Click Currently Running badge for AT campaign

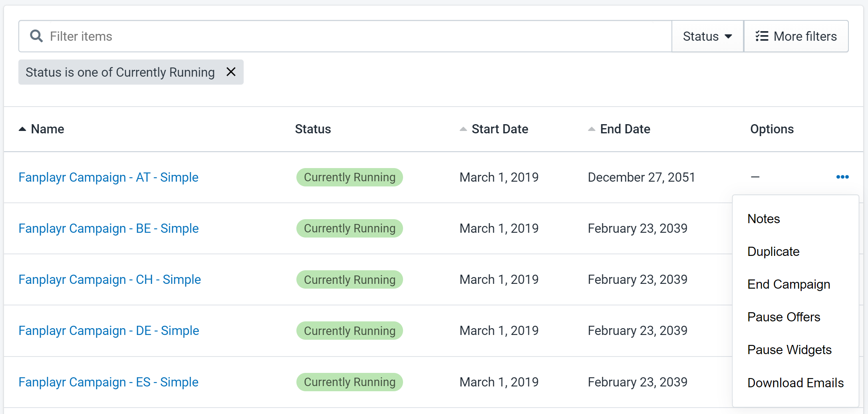350,177
